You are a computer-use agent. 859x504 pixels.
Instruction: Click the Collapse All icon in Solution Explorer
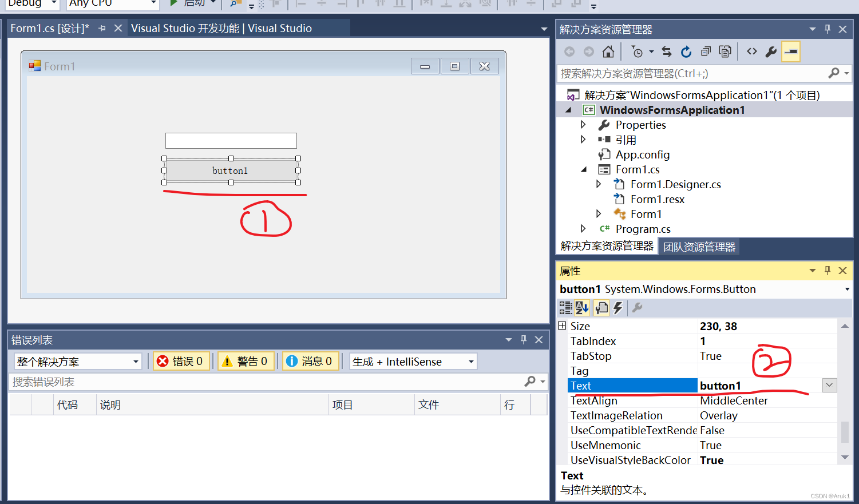pyautogui.click(x=706, y=51)
